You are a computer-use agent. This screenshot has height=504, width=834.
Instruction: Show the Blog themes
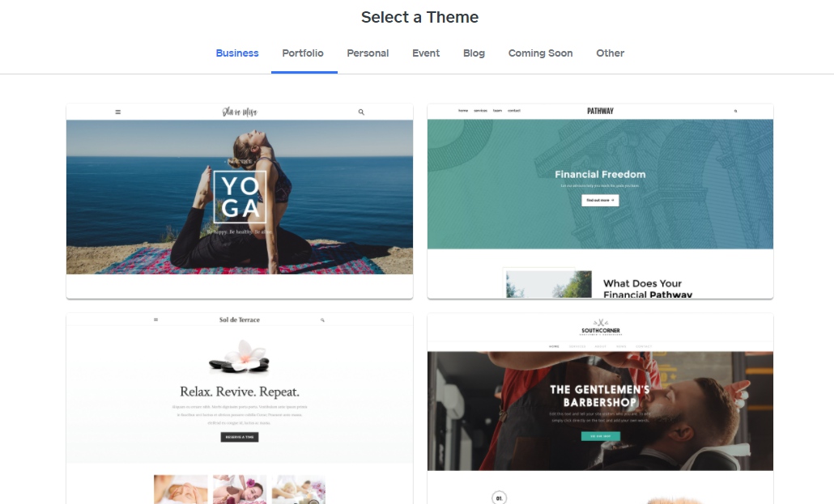(474, 53)
